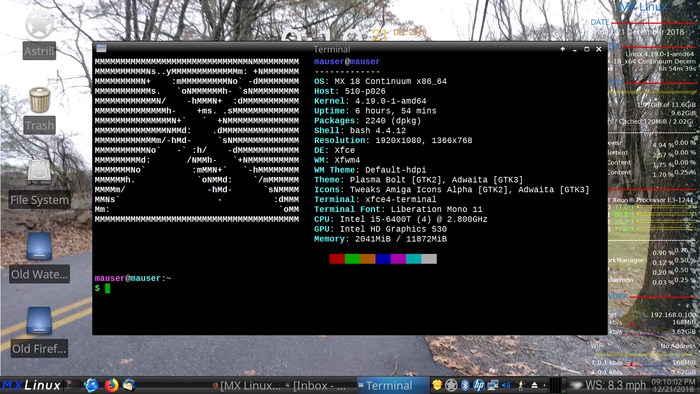Click the network connection tray icon
Image resolution: width=700 pixels, height=394 pixels.
click(x=492, y=385)
